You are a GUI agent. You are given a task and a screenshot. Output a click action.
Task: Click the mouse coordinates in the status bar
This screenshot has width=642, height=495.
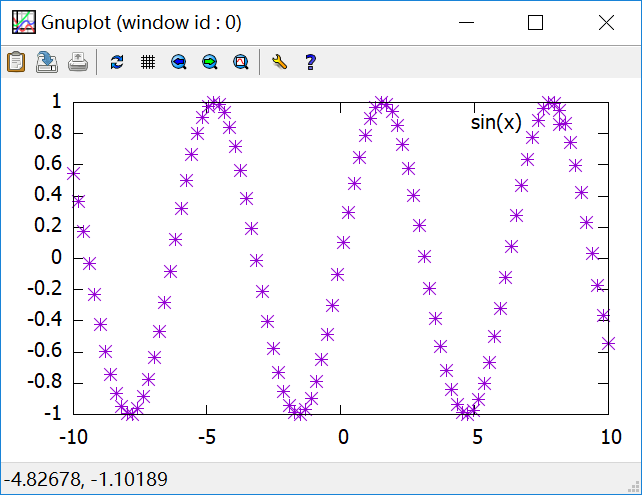(x=86, y=479)
